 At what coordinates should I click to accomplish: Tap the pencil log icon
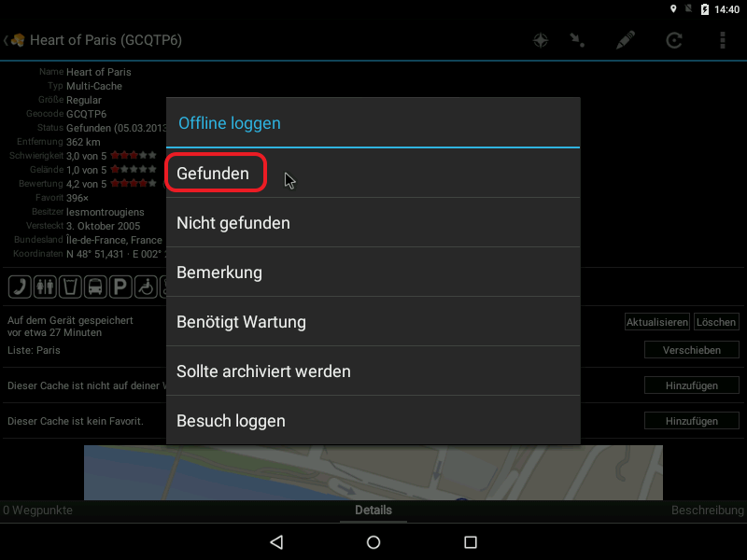[625, 40]
